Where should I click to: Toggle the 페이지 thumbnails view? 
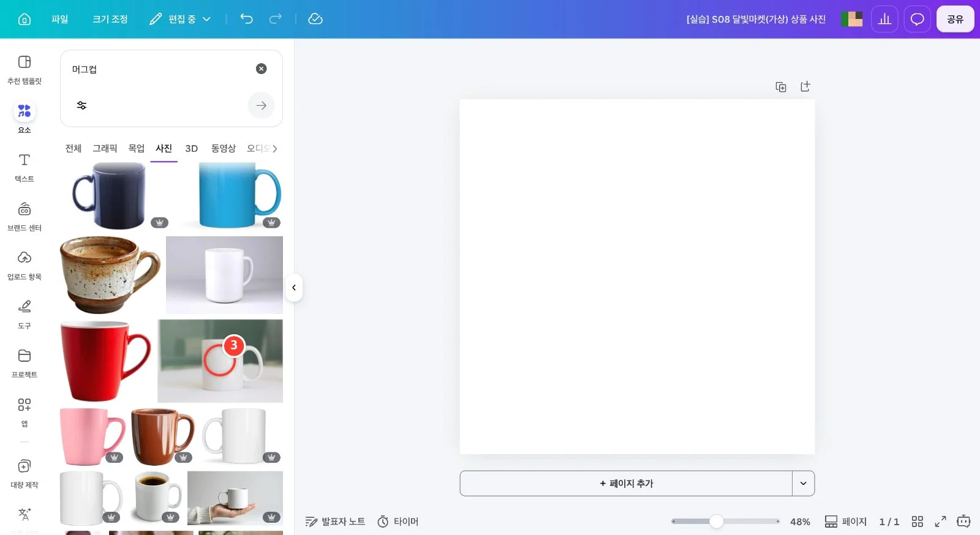(x=846, y=522)
